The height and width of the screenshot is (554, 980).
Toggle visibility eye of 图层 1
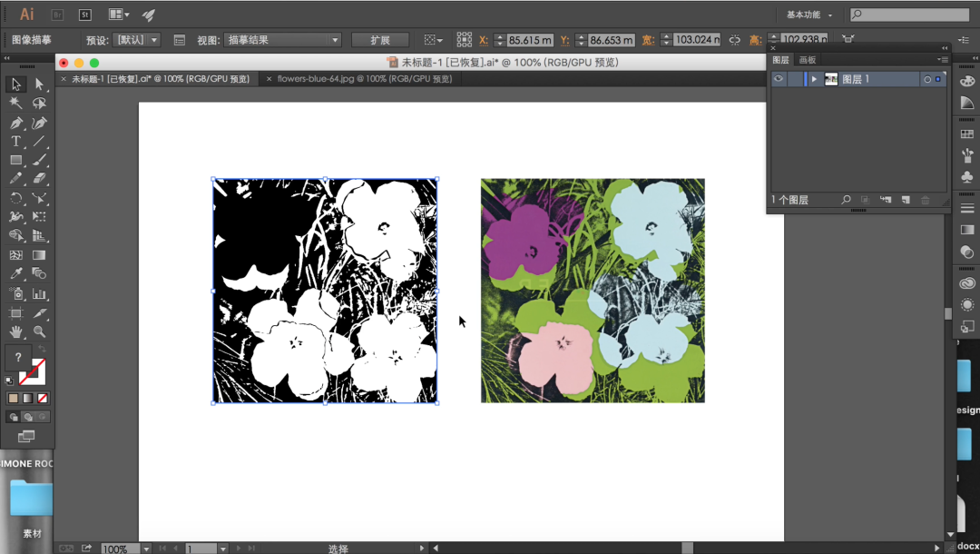[779, 79]
